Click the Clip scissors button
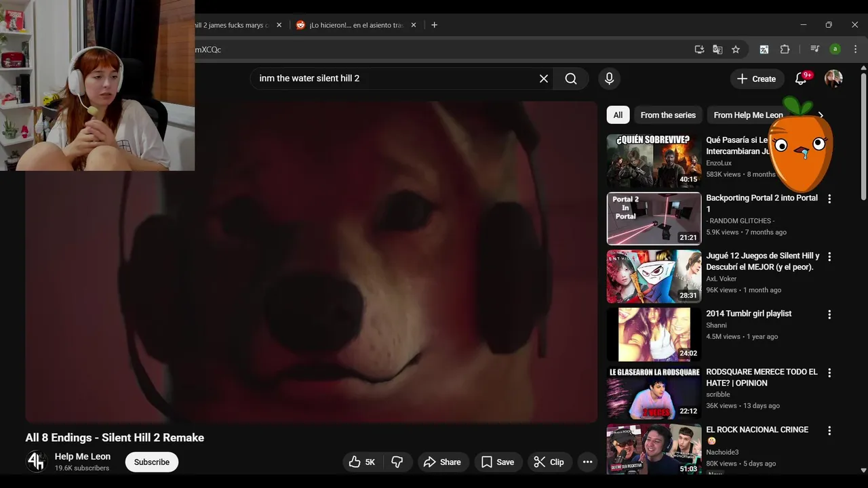The height and width of the screenshot is (488, 868). tap(550, 462)
